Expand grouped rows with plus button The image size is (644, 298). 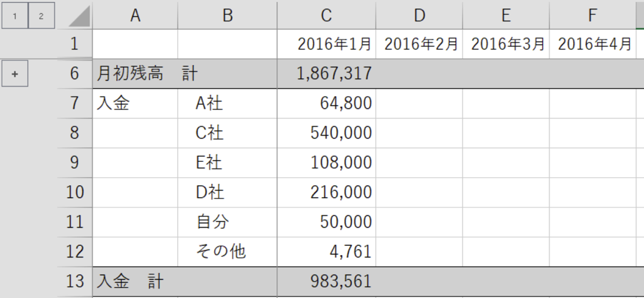(15, 74)
